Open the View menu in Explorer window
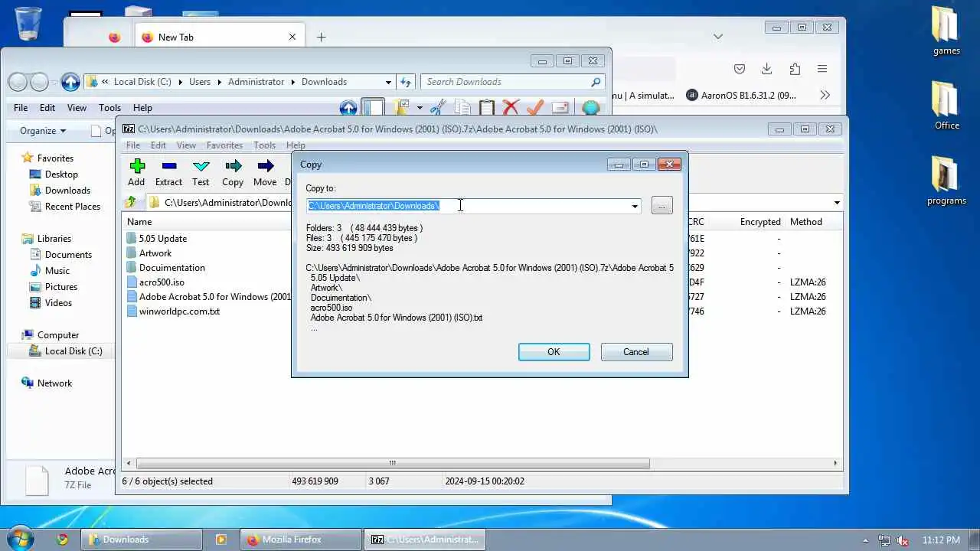The width and height of the screenshot is (980, 551). (x=77, y=108)
